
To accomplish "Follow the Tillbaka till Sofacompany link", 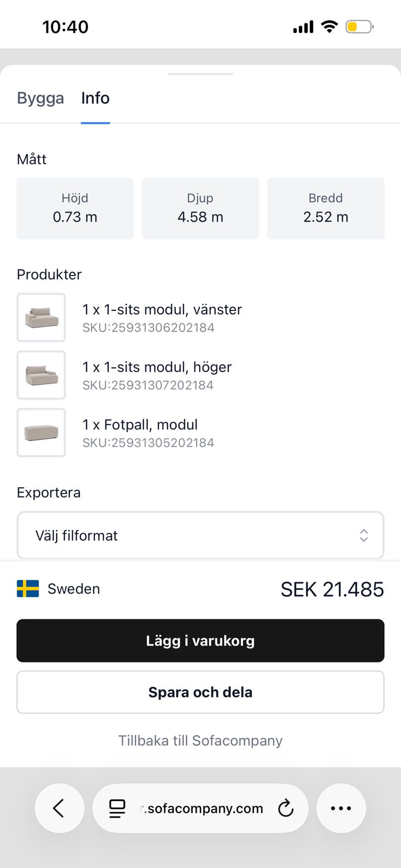I will pos(200,741).
